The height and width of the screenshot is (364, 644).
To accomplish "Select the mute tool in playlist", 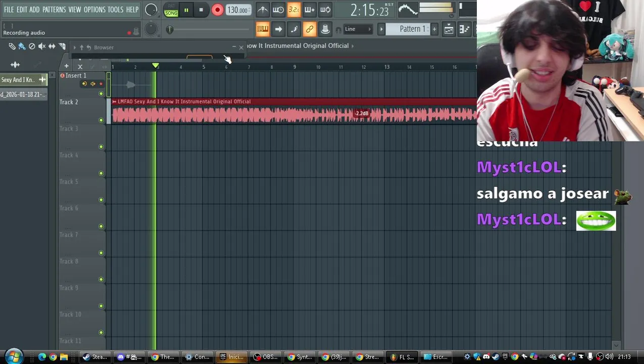I will click(x=42, y=47).
